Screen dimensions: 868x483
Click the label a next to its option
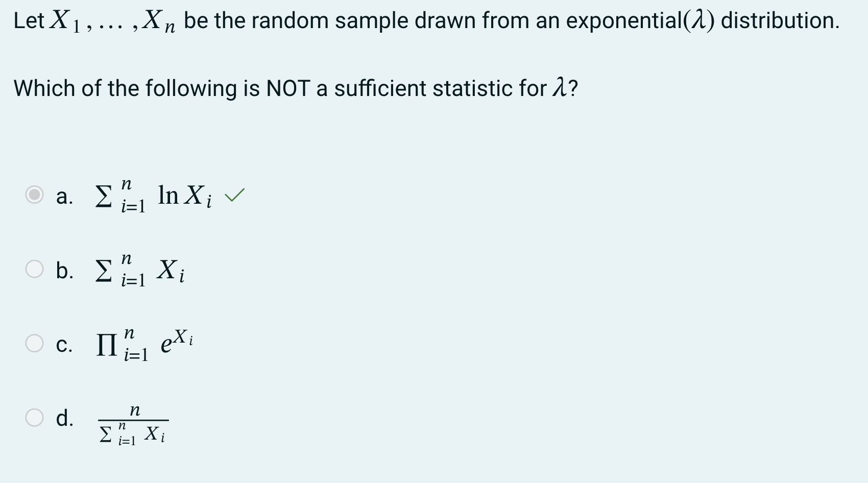point(64,197)
